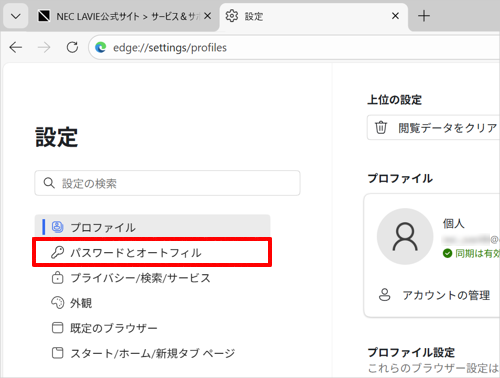Click the person icon beside アカウントの管理
Screen dimensions: 500x378
pos(385,295)
